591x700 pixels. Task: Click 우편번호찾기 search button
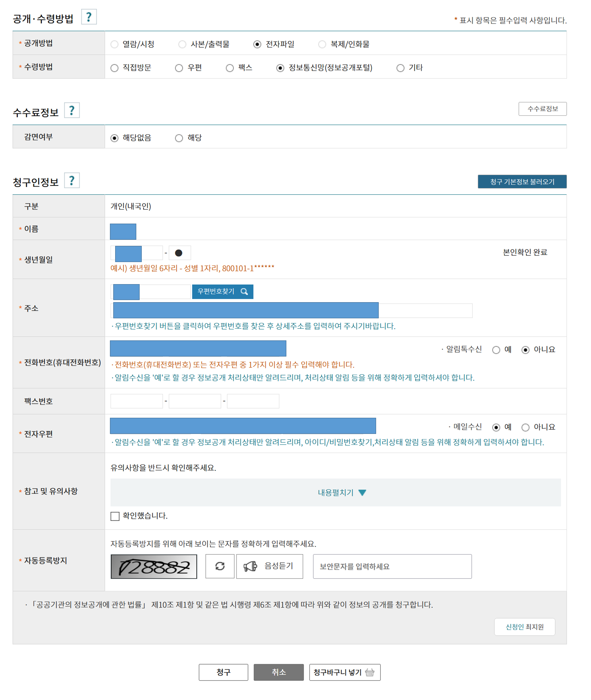(222, 291)
